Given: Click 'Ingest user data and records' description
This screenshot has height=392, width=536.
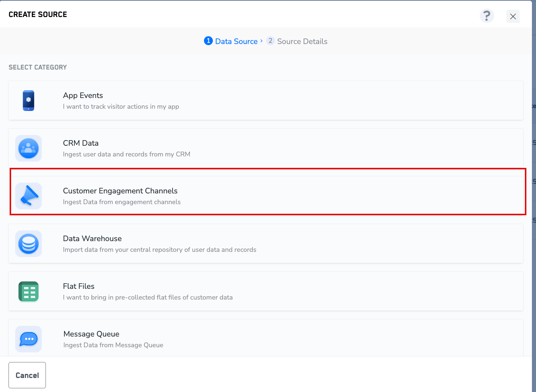Looking at the screenshot, I should [127, 154].
